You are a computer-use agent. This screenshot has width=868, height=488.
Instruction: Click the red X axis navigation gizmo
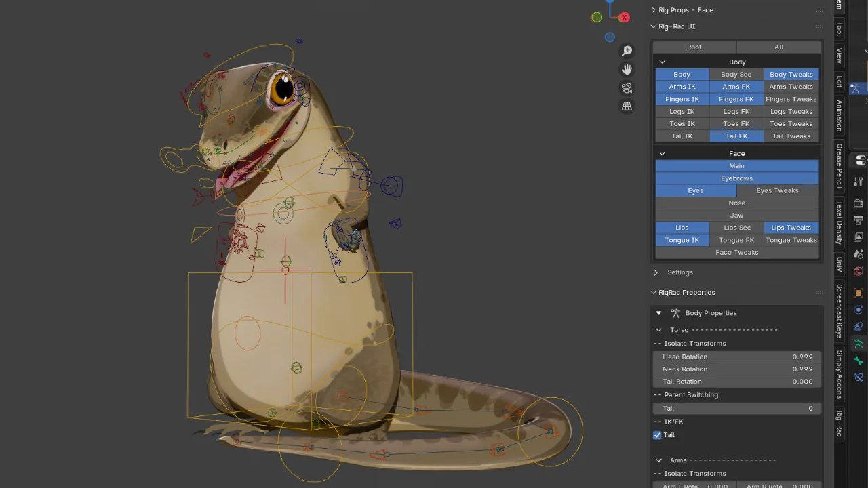coord(624,17)
